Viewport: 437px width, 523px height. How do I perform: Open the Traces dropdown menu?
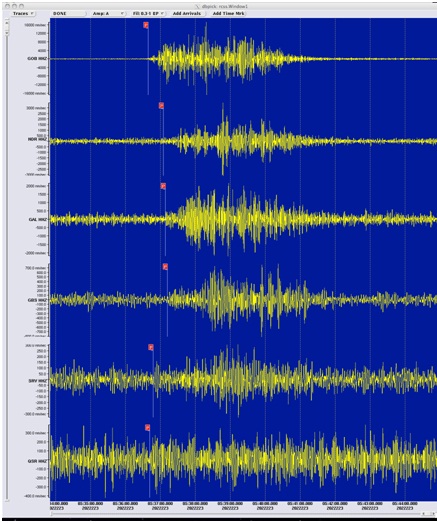pyautogui.click(x=23, y=13)
